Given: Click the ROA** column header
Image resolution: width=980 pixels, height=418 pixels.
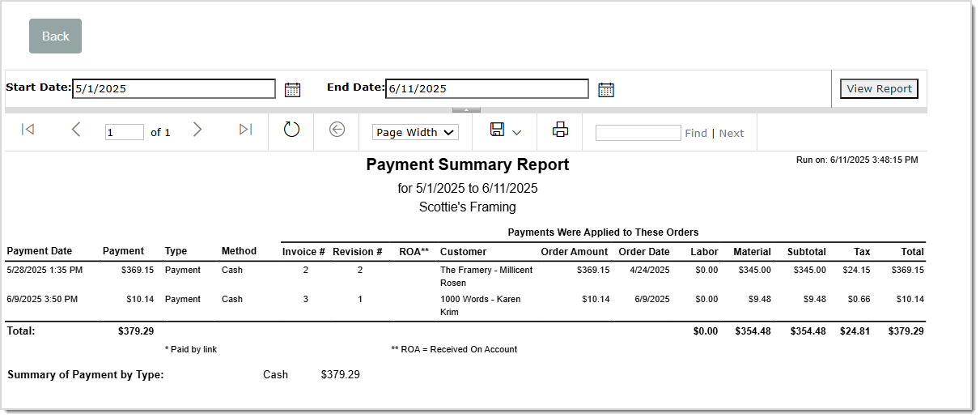Looking at the screenshot, I should [x=414, y=252].
